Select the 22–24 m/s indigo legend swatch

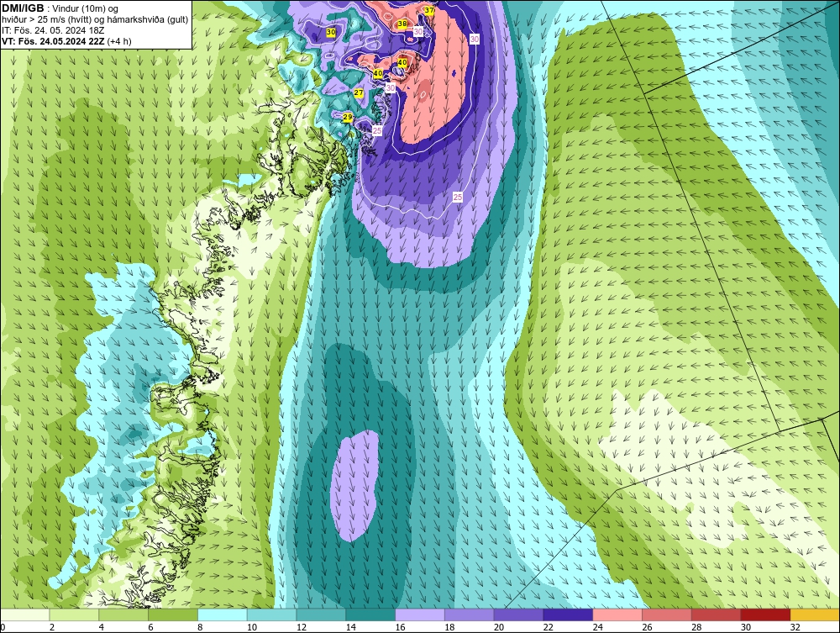(568, 615)
